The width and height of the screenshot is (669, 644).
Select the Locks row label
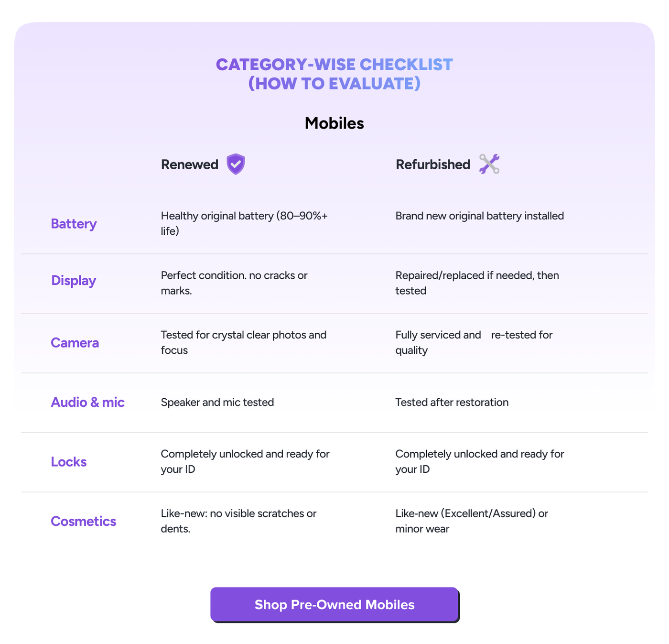[68, 461]
